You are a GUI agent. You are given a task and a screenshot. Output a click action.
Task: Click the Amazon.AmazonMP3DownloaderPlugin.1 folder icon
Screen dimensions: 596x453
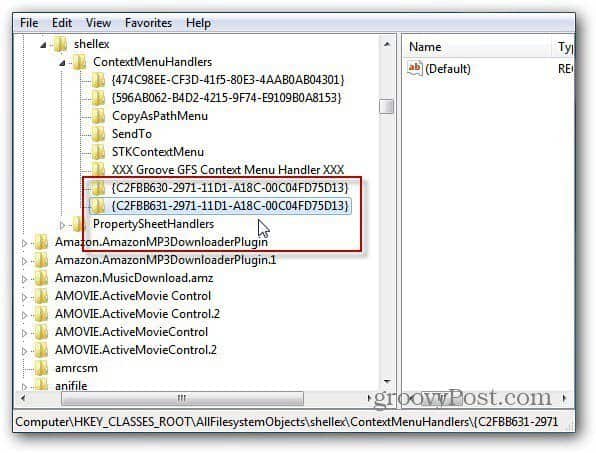coord(41,260)
